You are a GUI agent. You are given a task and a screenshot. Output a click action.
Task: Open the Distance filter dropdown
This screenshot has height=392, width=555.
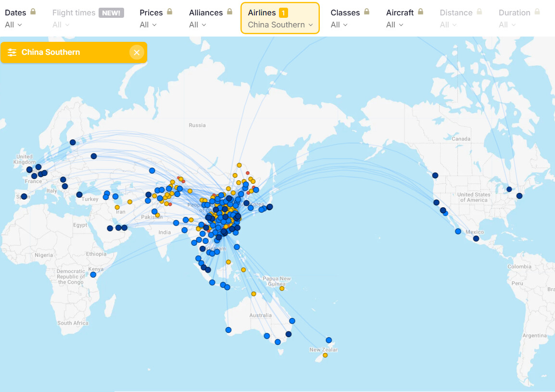pos(461,18)
